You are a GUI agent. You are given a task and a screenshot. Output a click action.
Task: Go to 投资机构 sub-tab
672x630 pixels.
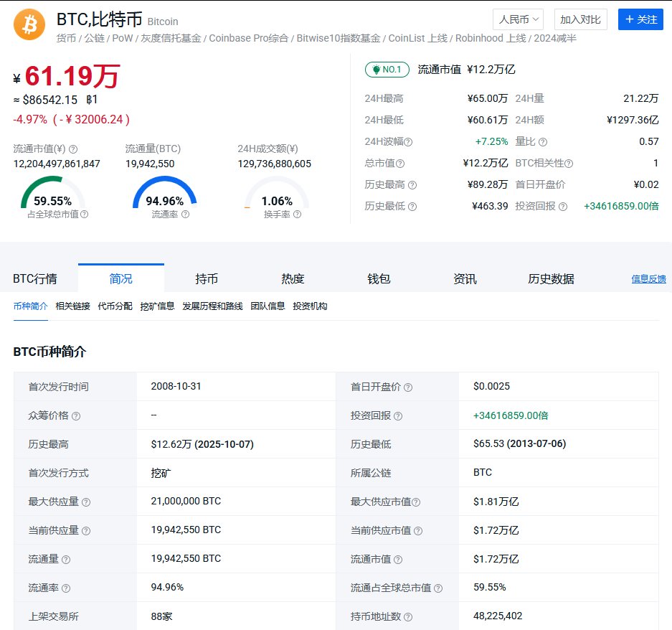[x=310, y=306]
